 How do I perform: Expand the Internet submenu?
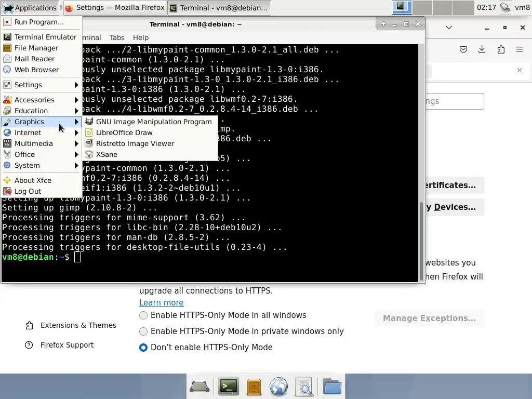coord(41,132)
